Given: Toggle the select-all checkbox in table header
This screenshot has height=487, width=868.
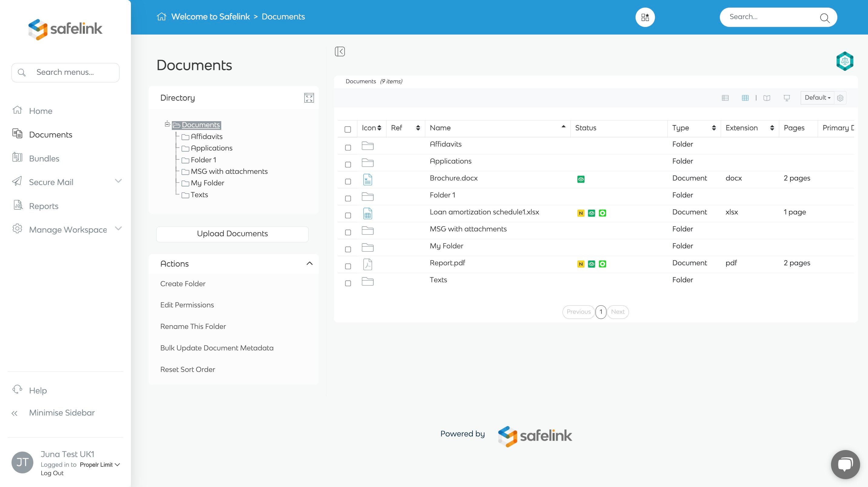Looking at the screenshot, I should [348, 129].
